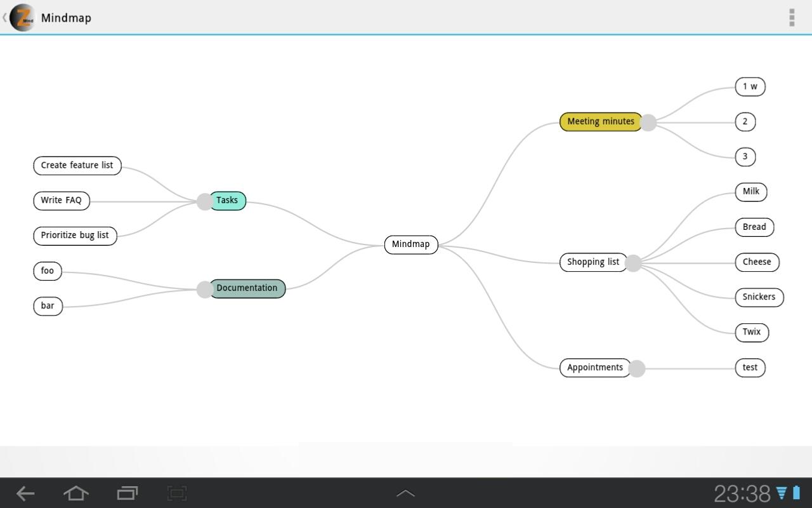Collapse the Meeting minutes branch circle
The height and width of the screenshot is (508, 812).
point(648,123)
